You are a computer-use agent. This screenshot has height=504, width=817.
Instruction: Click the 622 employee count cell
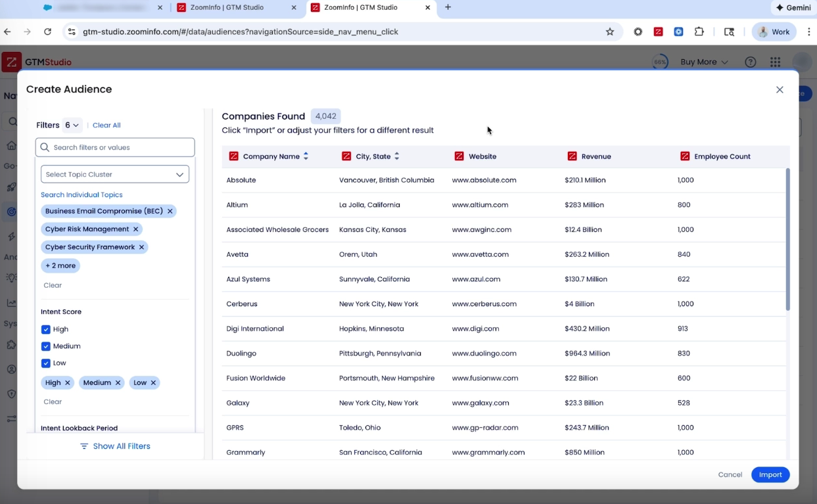click(684, 279)
